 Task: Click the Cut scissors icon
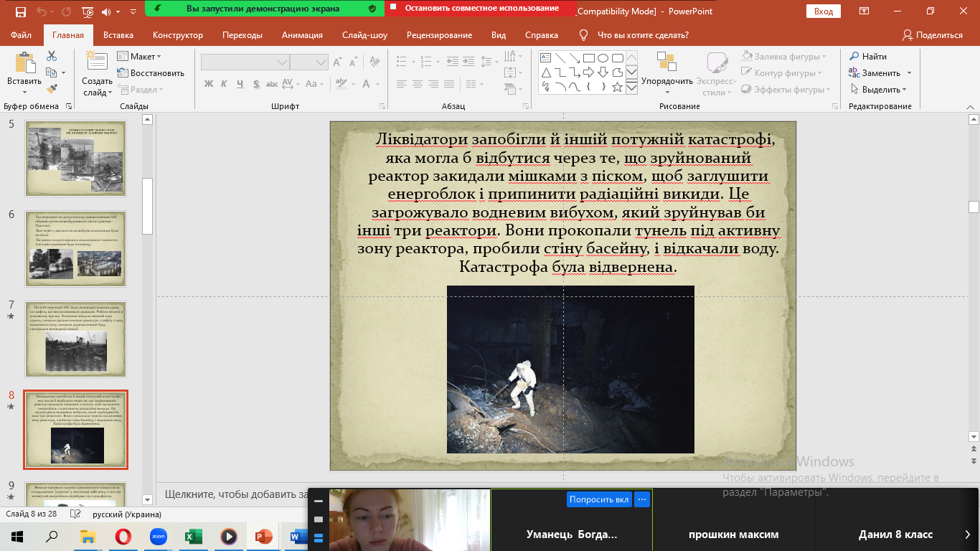[x=52, y=56]
